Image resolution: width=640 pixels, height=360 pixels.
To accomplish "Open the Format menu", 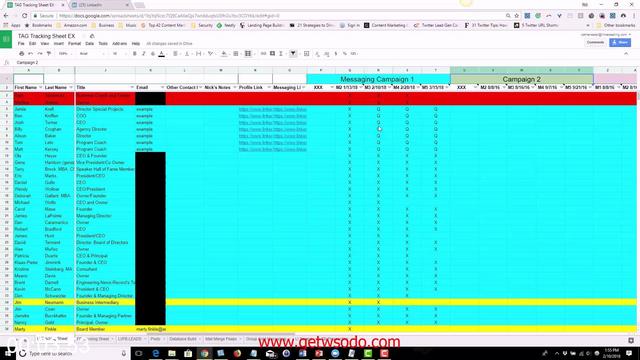I will [74, 43].
